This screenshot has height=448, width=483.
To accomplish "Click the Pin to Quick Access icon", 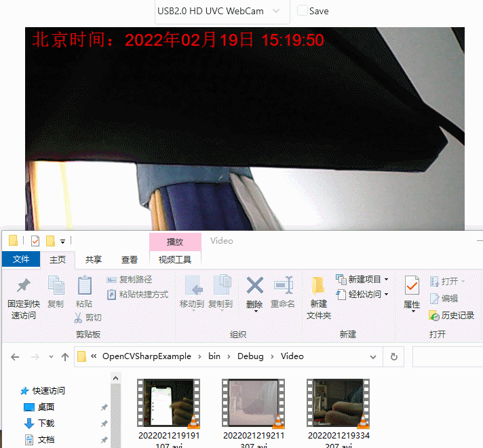I will [23, 286].
